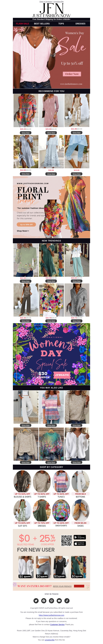Open the Facebook social icon

[44, 601]
